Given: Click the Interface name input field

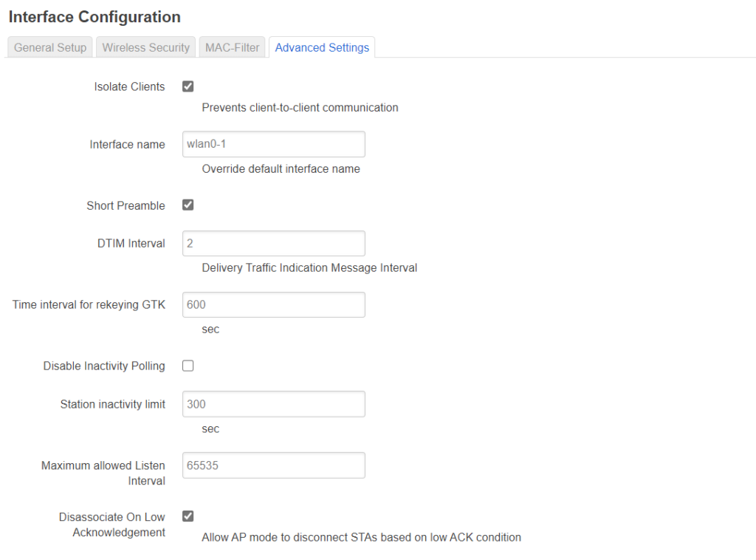Looking at the screenshot, I should coord(273,144).
